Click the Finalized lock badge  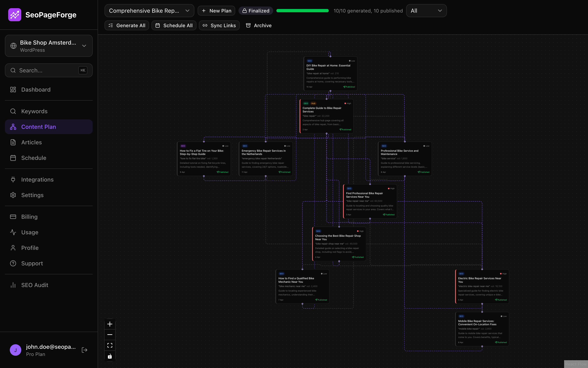click(256, 11)
